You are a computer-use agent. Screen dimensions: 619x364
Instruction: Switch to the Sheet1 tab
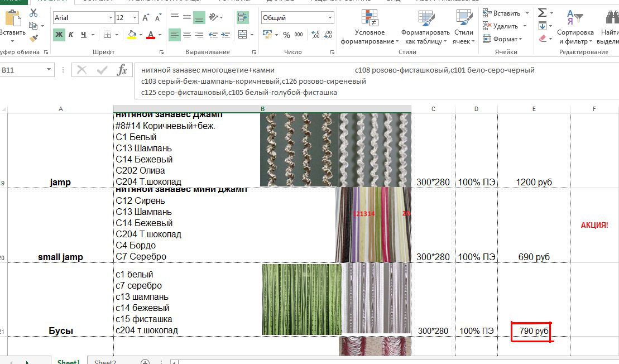coord(69,361)
